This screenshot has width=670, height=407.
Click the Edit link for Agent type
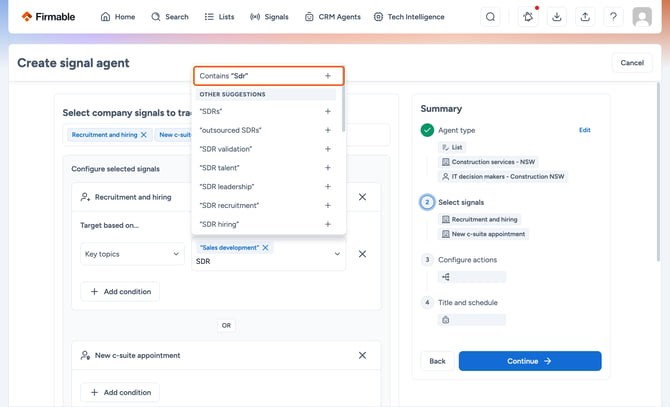[x=585, y=130]
